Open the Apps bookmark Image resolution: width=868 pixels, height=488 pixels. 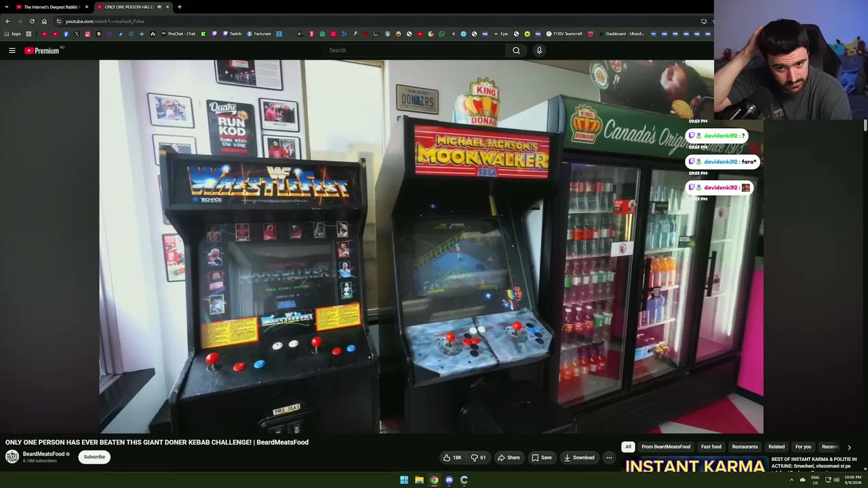(x=13, y=34)
